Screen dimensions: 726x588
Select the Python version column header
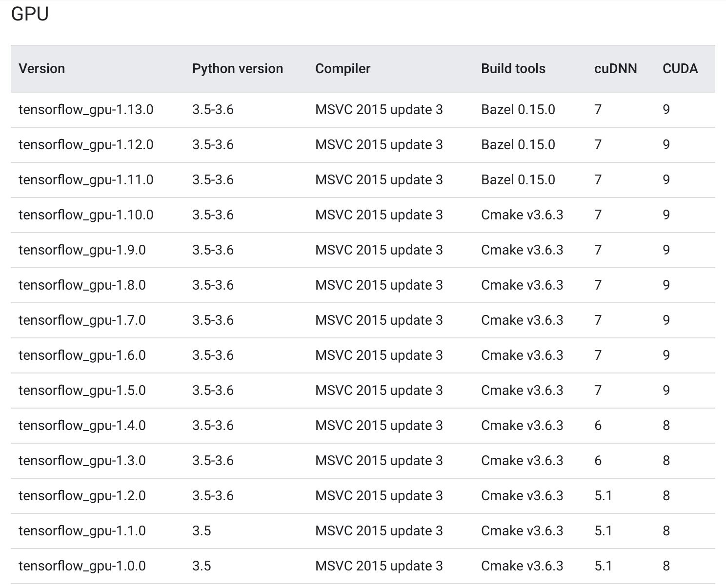tap(238, 68)
